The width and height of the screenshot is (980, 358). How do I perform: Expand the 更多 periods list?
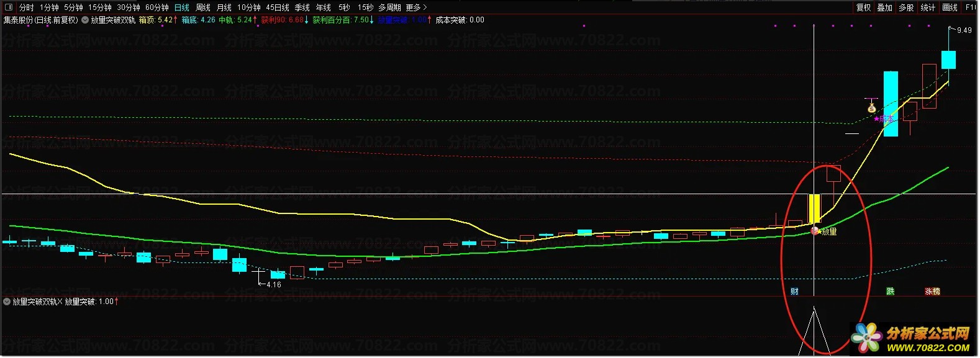coord(416,7)
